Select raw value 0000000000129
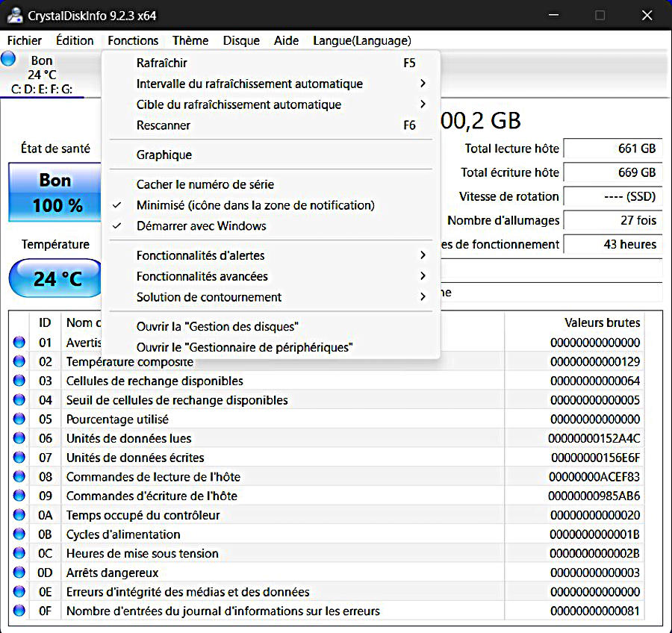This screenshot has height=633, width=672. point(595,362)
